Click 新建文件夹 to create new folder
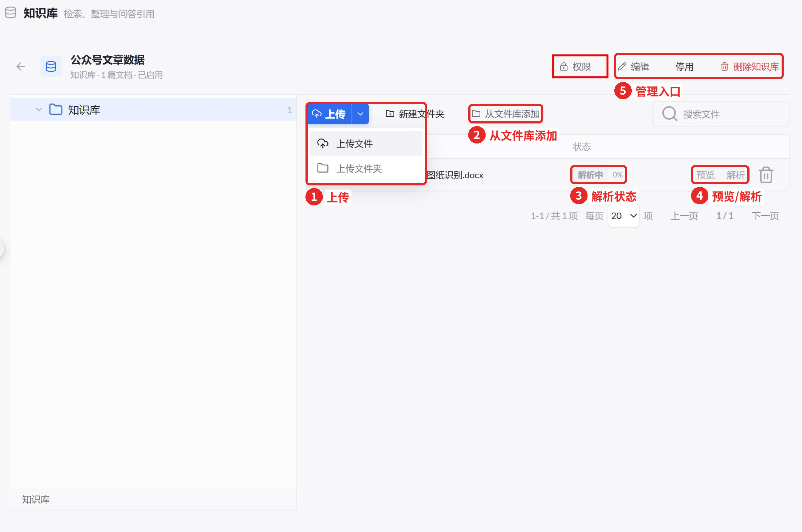Image resolution: width=802 pixels, height=532 pixels. click(x=415, y=114)
